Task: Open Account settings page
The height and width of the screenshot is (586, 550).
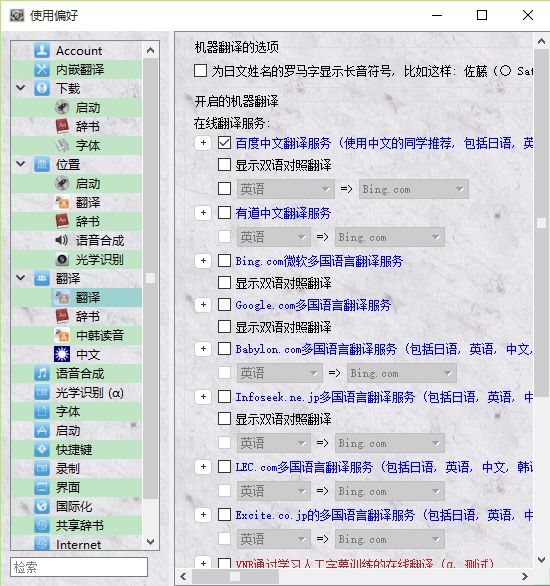Action: pos(79,50)
